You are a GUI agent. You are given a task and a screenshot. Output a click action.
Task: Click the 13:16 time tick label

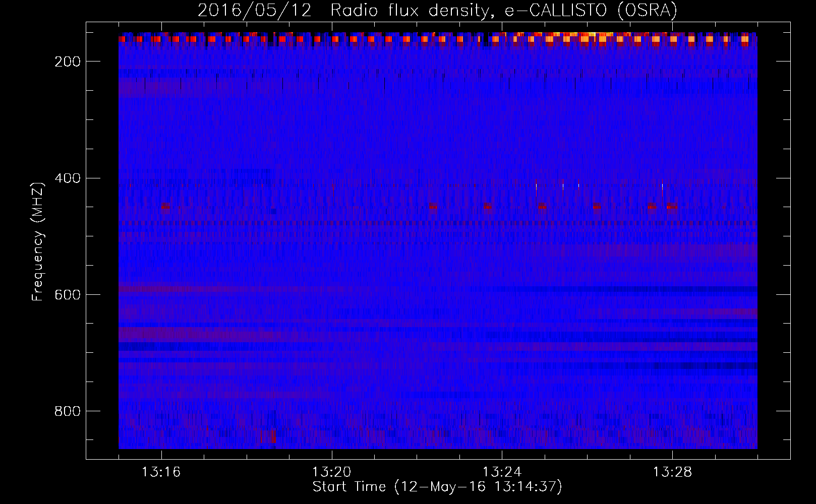pos(161,472)
